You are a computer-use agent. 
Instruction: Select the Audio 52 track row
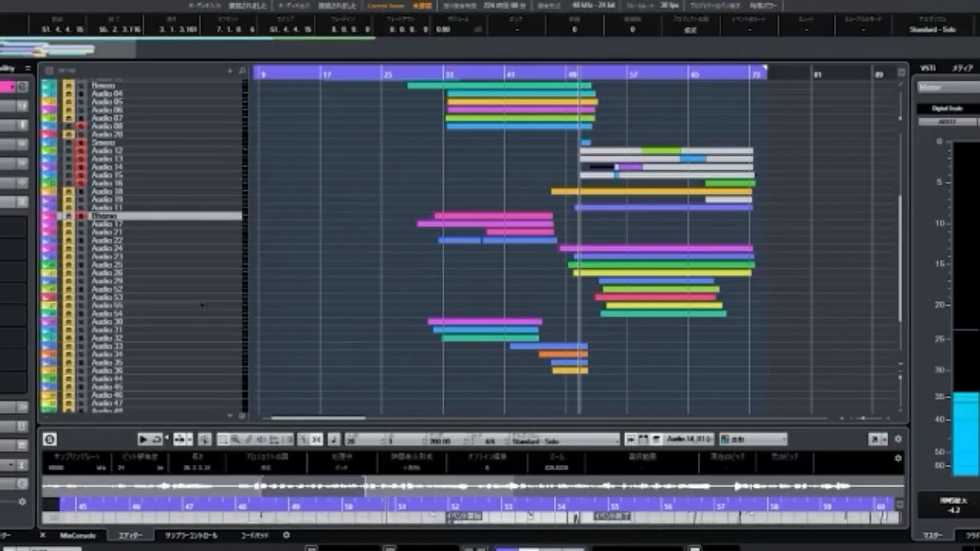click(x=142, y=289)
